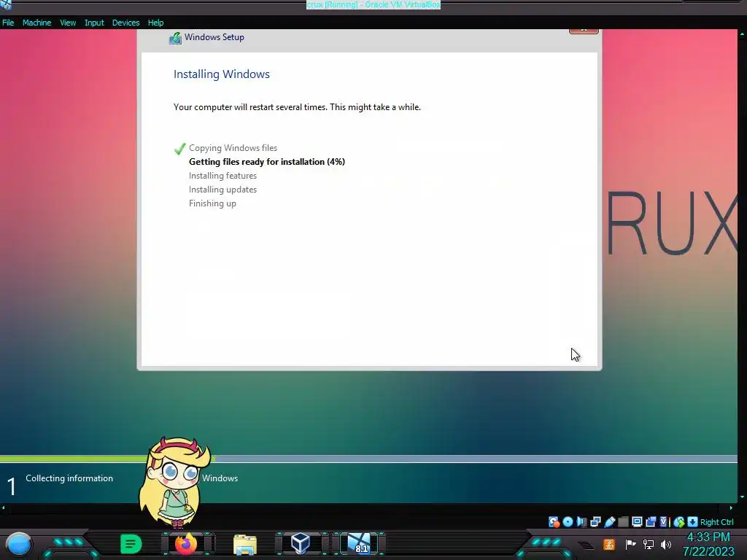Click the Installing features step

222,176
